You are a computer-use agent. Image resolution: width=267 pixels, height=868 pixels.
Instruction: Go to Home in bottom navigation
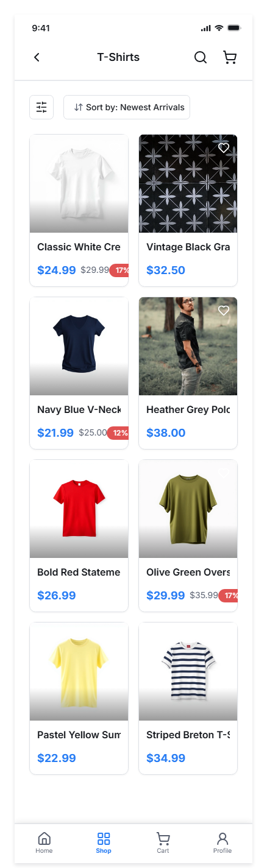click(x=44, y=843)
